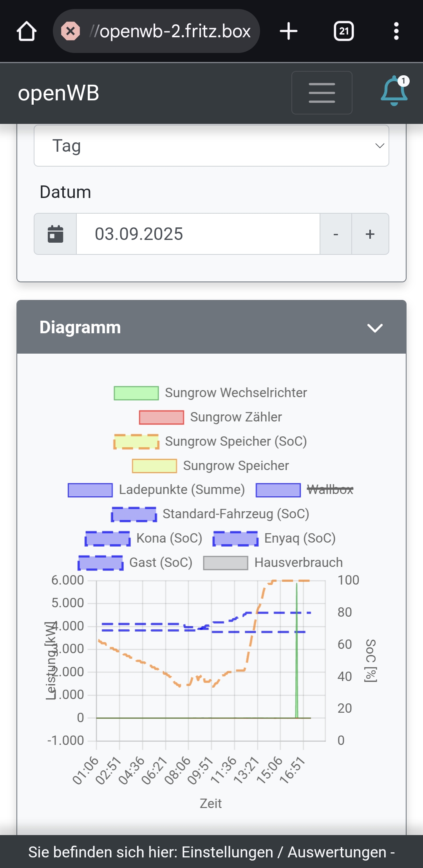423x868 pixels.
Task: Open the Tag period dropdown
Action: click(x=211, y=146)
